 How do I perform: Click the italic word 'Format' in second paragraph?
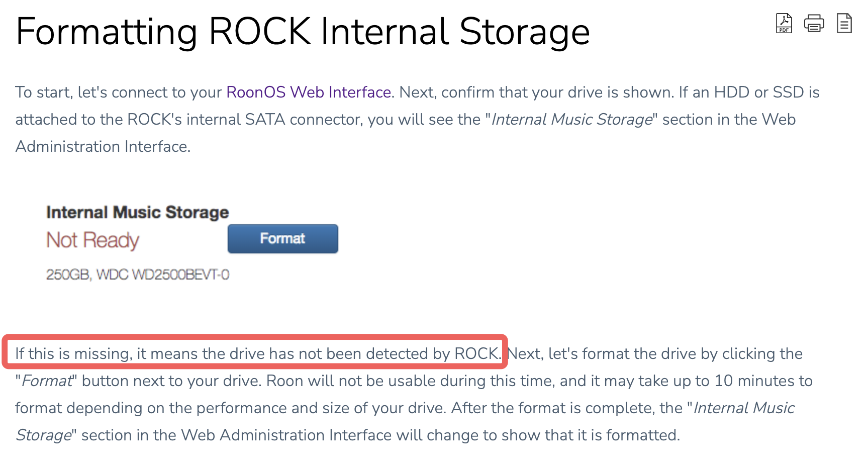(47, 381)
